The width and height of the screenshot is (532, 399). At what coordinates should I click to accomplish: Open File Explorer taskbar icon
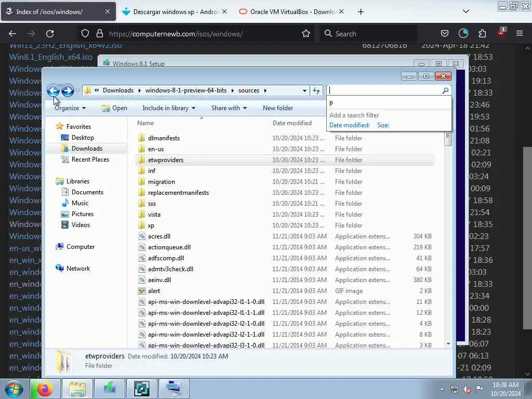(77, 389)
